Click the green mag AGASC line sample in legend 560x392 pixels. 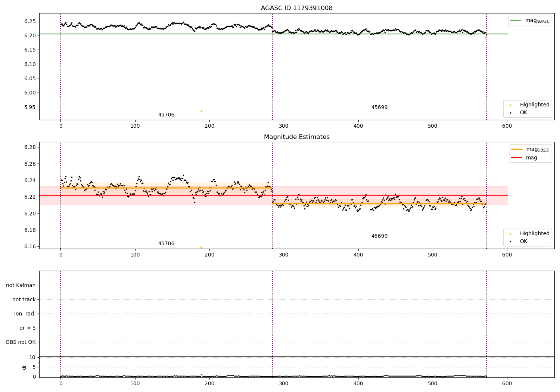(x=516, y=21)
